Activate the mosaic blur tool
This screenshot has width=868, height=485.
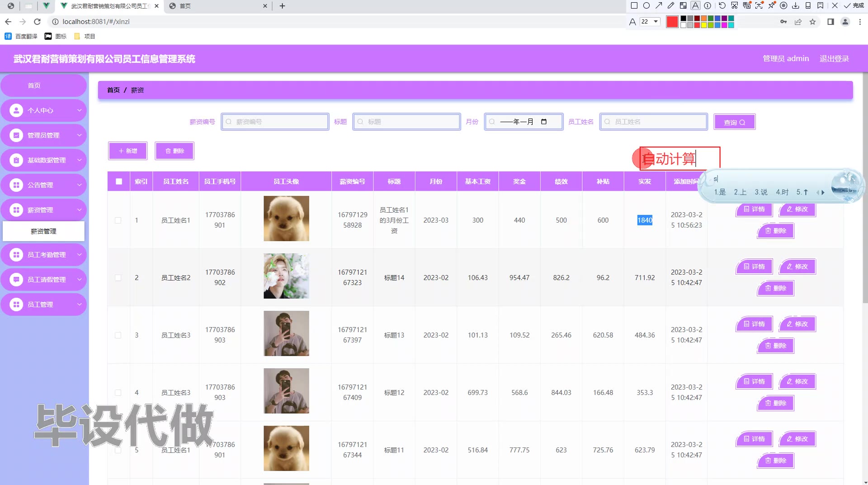pyautogui.click(x=683, y=6)
